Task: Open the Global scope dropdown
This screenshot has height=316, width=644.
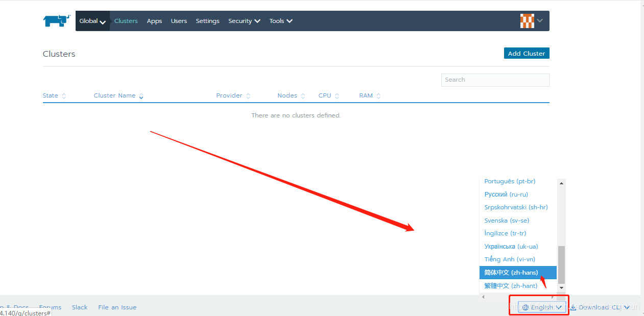Action: [x=92, y=21]
